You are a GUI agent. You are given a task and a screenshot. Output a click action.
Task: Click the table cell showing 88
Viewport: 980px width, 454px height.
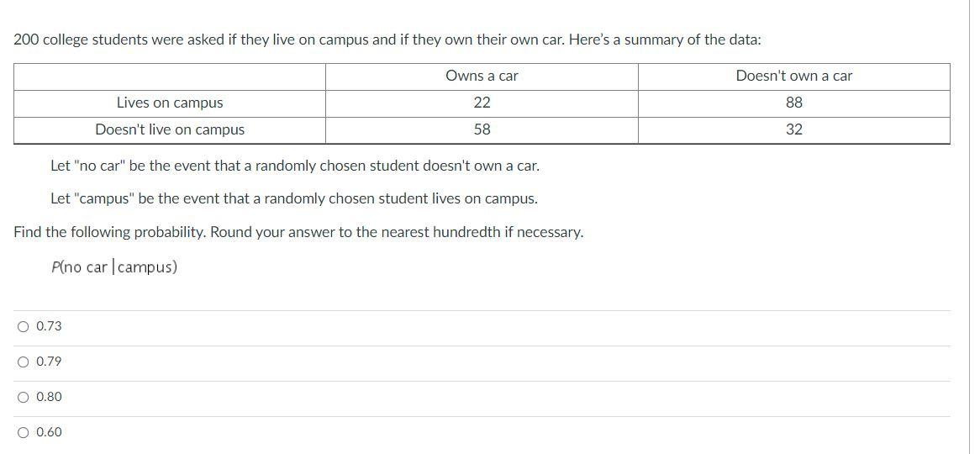click(793, 103)
